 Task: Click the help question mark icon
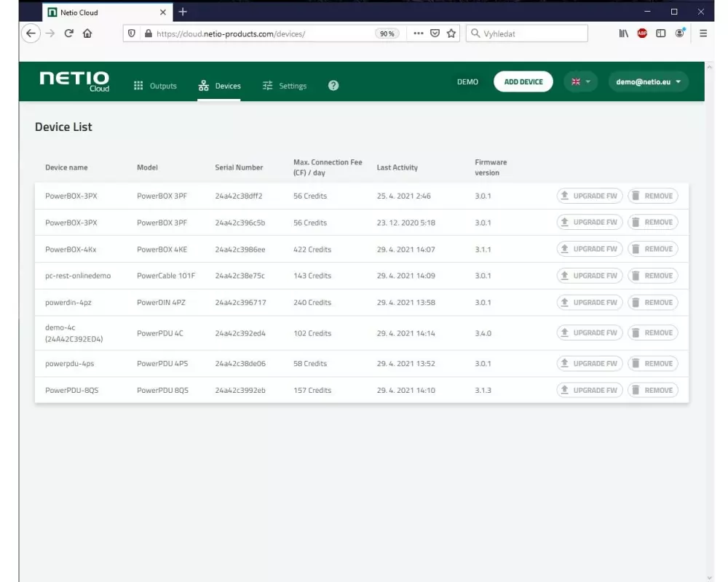coord(333,86)
